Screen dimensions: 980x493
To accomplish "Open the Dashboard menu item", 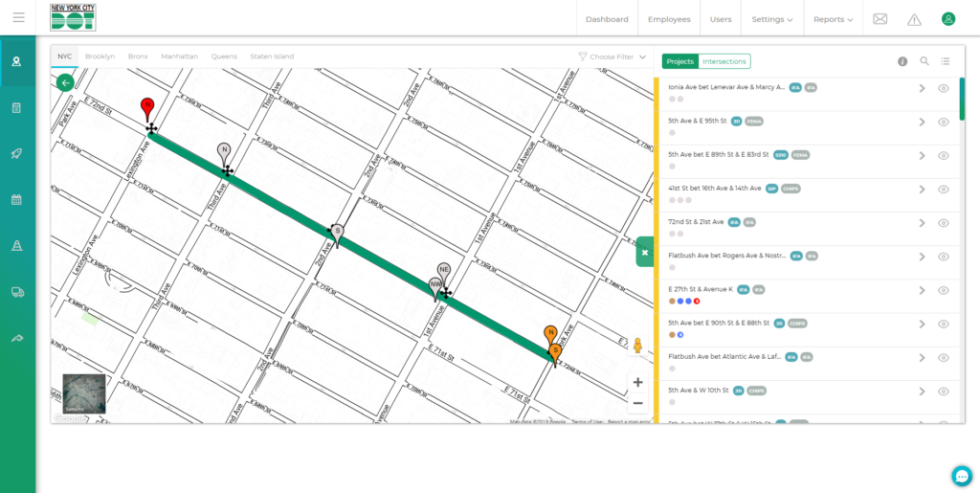I will point(607,19).
